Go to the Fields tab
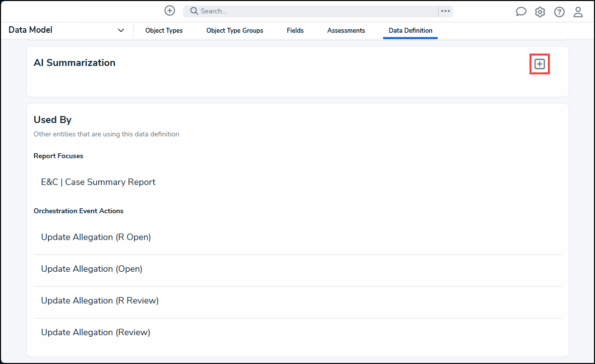595x364 pixels. [x=295, y=31]
